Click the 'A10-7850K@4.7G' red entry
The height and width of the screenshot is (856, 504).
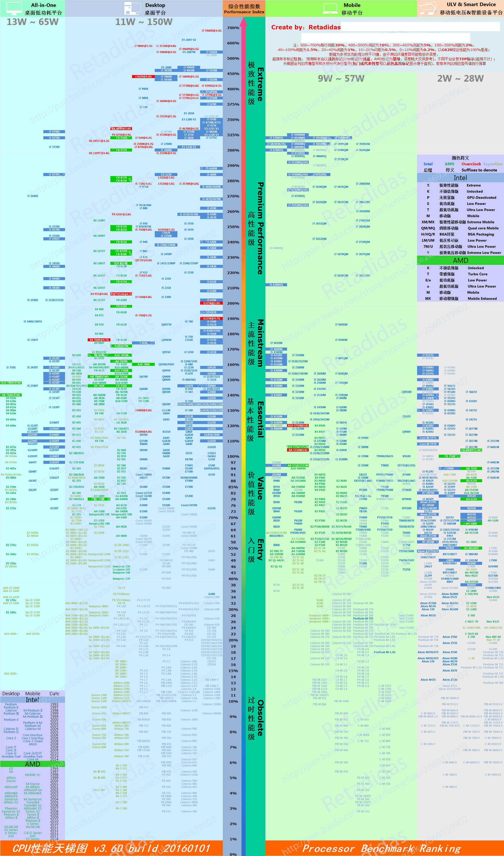(x=121, y=294)
